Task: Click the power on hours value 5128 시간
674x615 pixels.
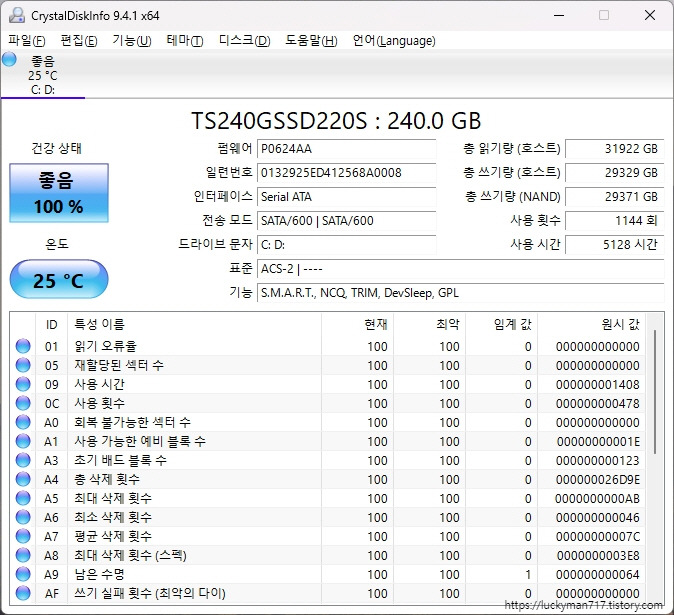Action: (x=615, y=245)
